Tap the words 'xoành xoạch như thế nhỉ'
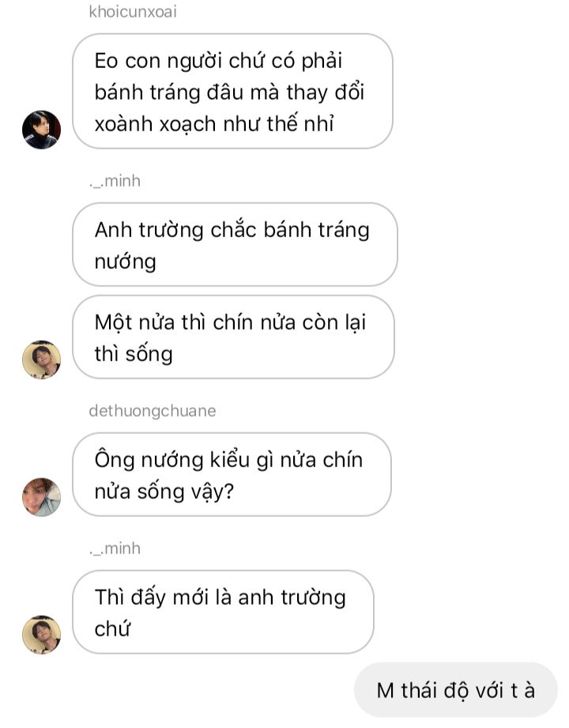 point(214,124)
